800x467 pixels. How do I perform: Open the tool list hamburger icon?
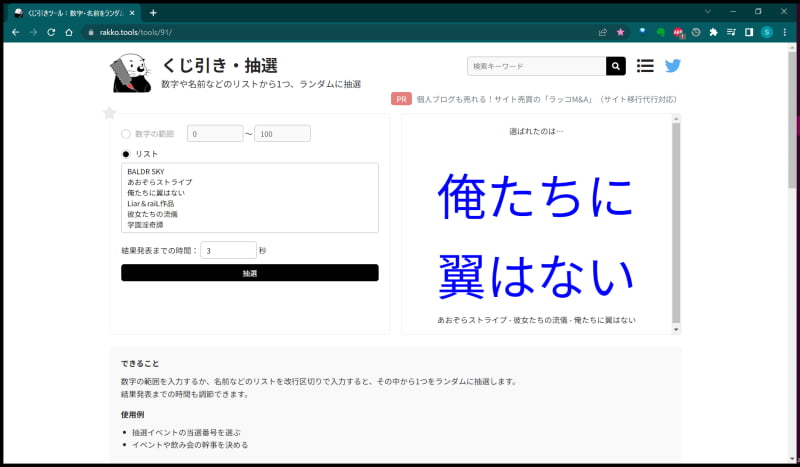pyautogui.click(x=645, y=66)
